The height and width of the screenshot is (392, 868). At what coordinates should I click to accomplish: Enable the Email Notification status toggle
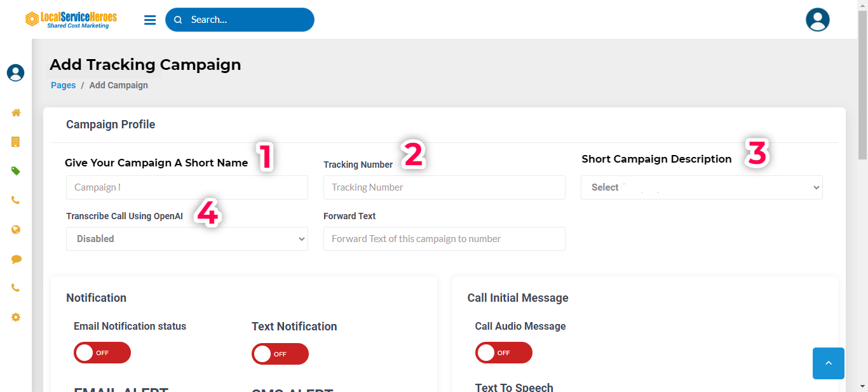[102, 353]
